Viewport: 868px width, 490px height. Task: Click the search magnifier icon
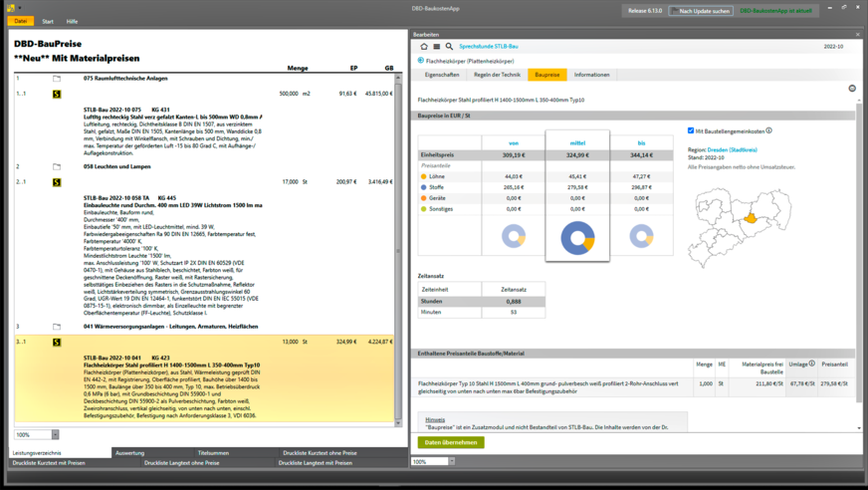click(x=449, y=47)
